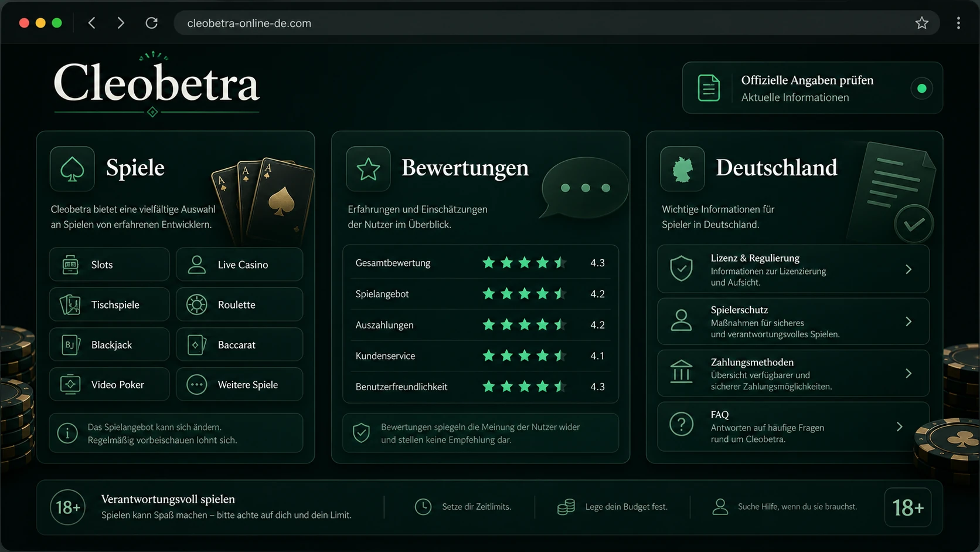Viewport: 980px width, 552px height.
Task: Click the Germany map icon
Action: (682, 169)
